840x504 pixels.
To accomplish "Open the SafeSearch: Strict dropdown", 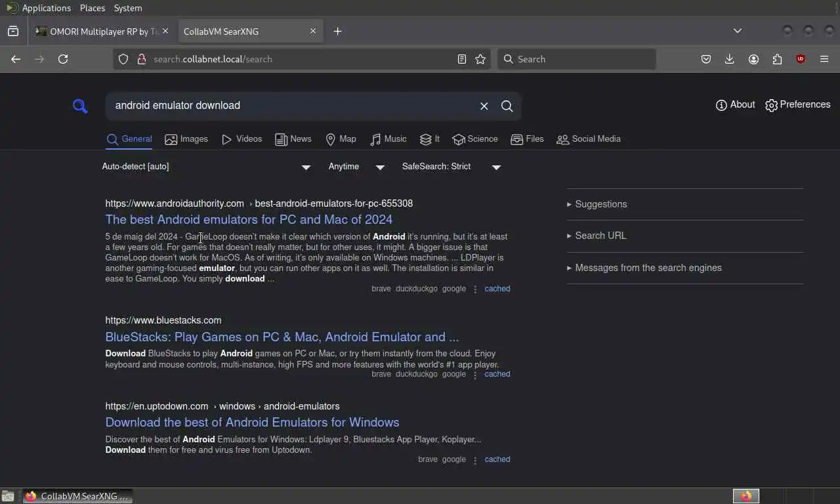I will 451,167.
